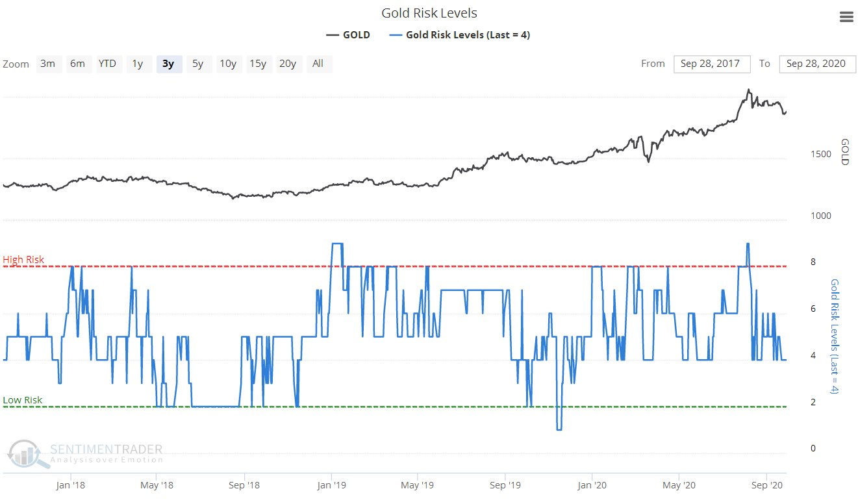Set zoom range to 15y
This screenshot has width=858, height=504.
point(258,64)
